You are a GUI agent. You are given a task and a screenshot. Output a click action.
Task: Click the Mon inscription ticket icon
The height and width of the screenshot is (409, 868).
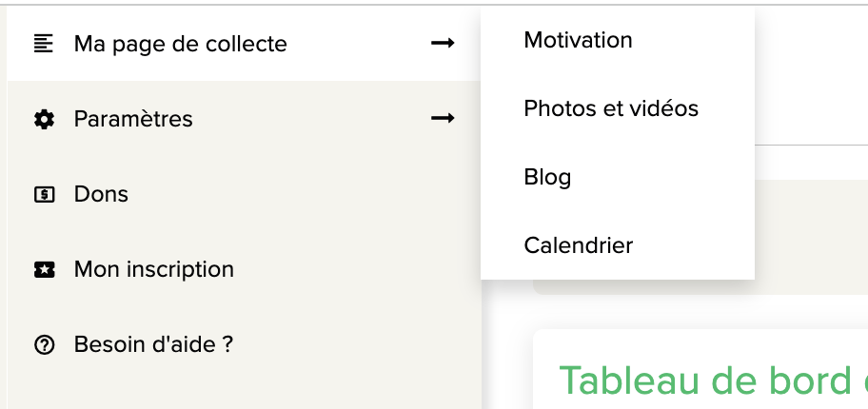pos(43,270)
